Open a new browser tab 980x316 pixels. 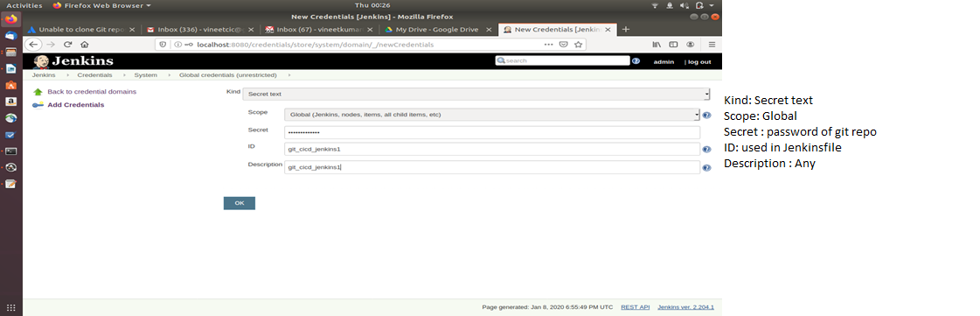pos(626,30)
